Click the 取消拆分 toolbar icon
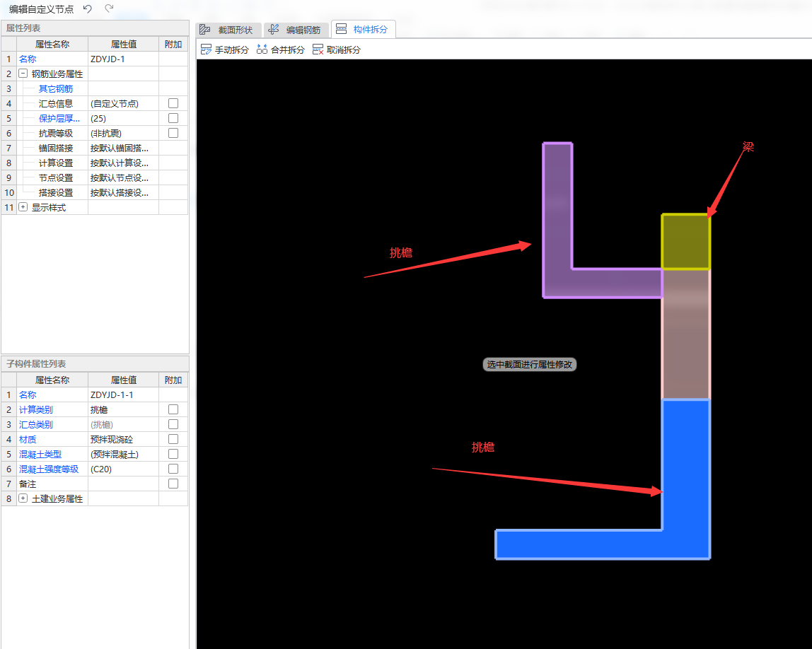812x649 pixels. point(318,49)
